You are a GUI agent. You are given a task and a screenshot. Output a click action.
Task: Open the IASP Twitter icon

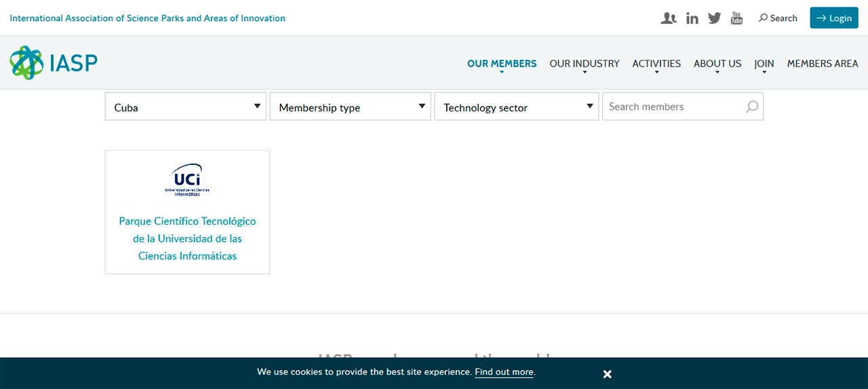714,18
